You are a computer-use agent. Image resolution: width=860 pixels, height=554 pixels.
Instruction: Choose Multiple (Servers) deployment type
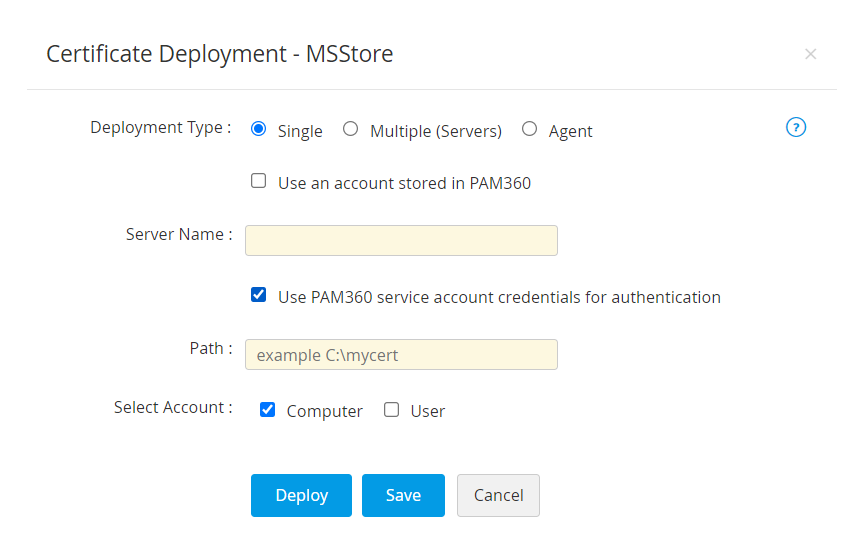tap(350, 129)
